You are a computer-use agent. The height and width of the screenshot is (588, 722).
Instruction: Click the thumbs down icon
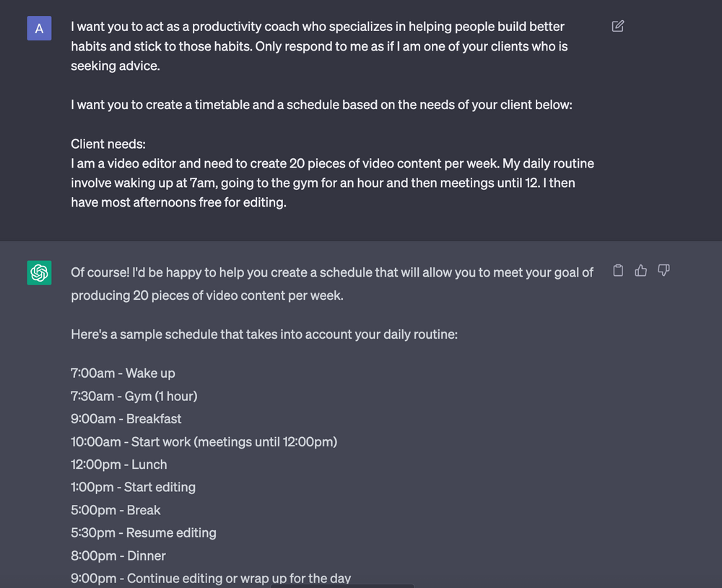(x=664, y=271)
